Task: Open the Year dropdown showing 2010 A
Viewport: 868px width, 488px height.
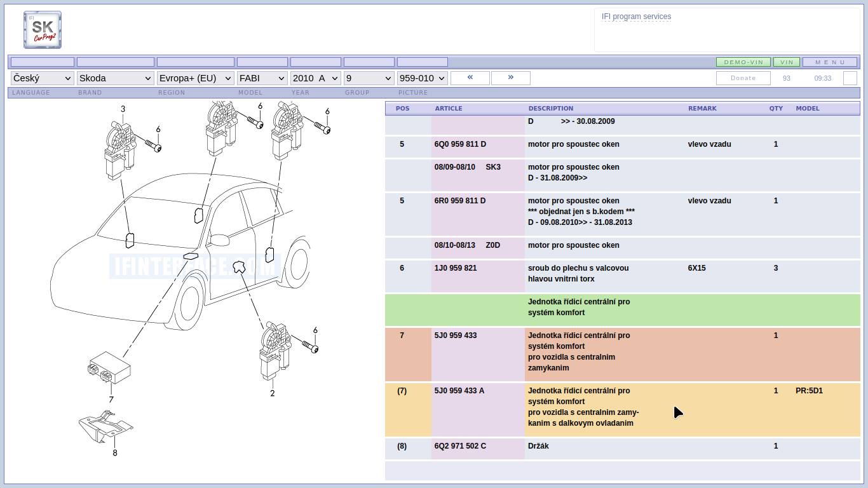Action: tap(316, 78)
